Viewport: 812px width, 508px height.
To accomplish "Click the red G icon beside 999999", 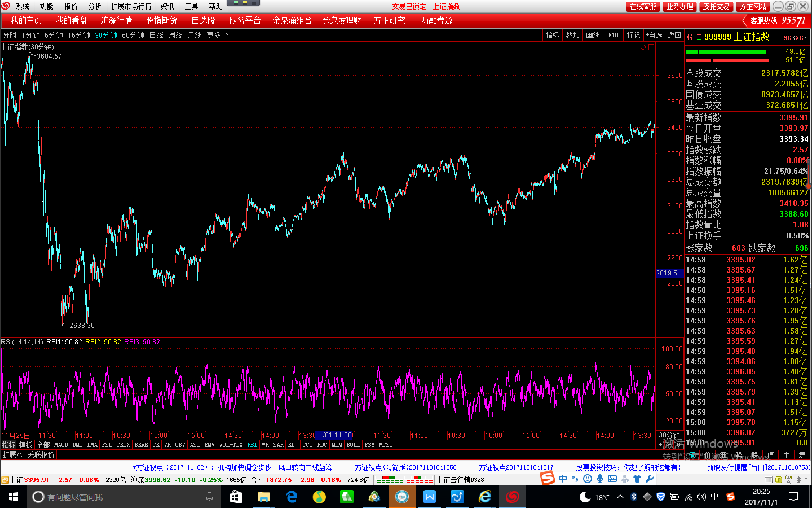I will pos(690,37).
